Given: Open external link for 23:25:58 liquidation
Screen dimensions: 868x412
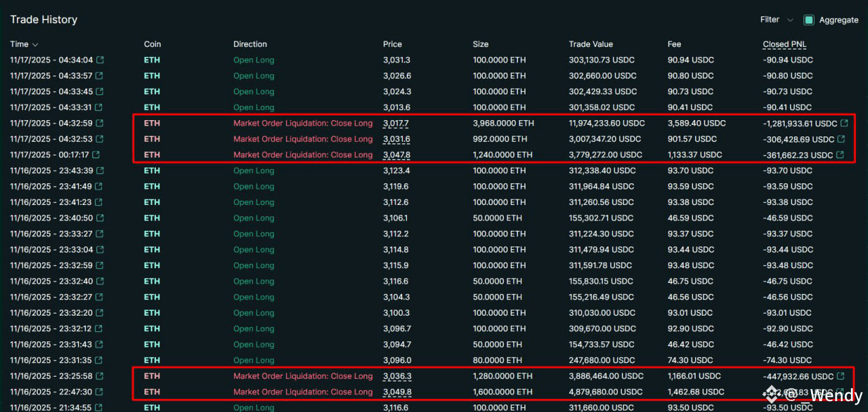Looking at the screenshot, I should [x=100, y=376].
